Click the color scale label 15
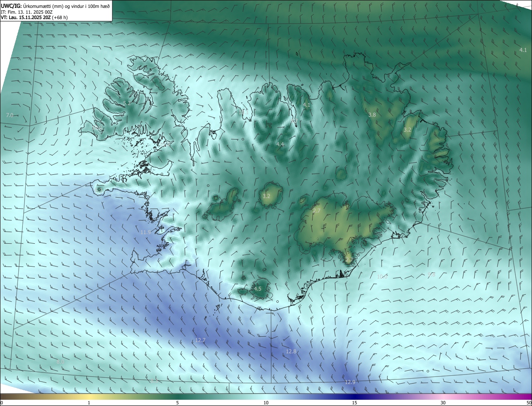Image resolution: width=532 pixels, height=406 pixels. pyautogui.click(x=355, y=403)
